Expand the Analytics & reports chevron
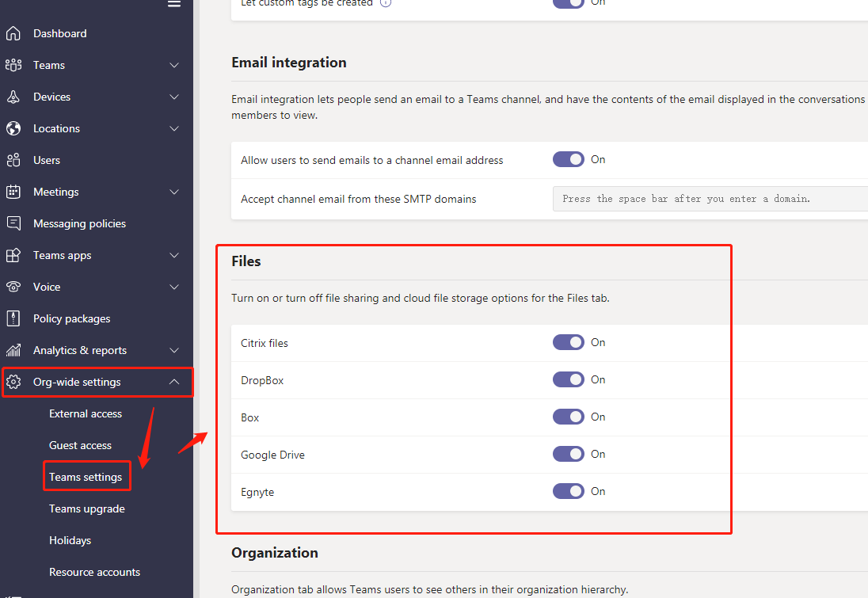This screenshot has height=598, width=868. [174, 351]
